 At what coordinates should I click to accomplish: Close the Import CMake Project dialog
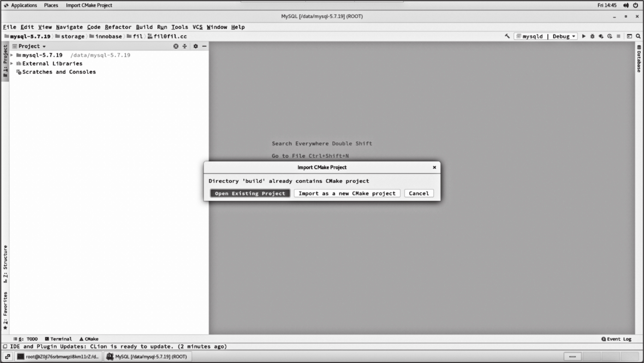point(434,167)
